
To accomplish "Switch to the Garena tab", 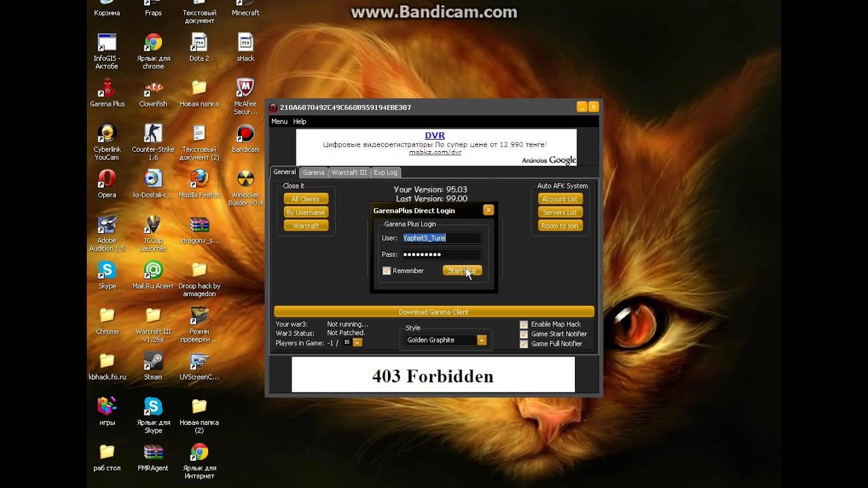I will [313, 173].
